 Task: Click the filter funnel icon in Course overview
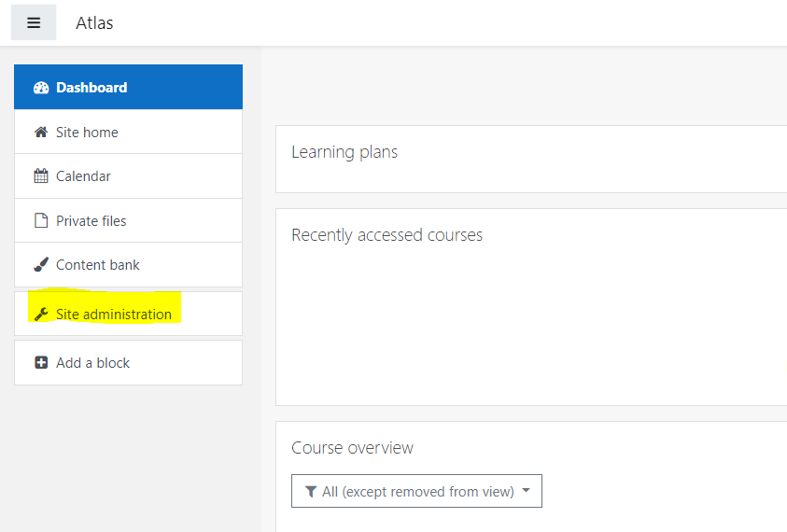tap(311, 492)
